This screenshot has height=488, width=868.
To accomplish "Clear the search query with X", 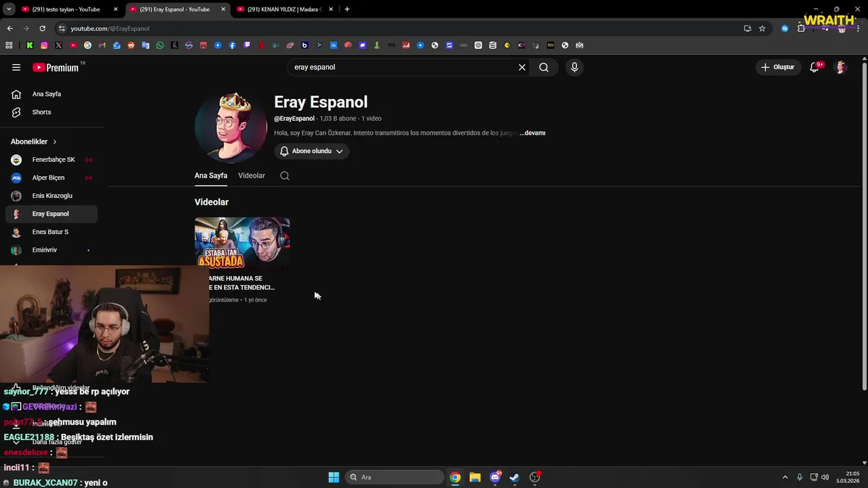I will click(522, 67).
